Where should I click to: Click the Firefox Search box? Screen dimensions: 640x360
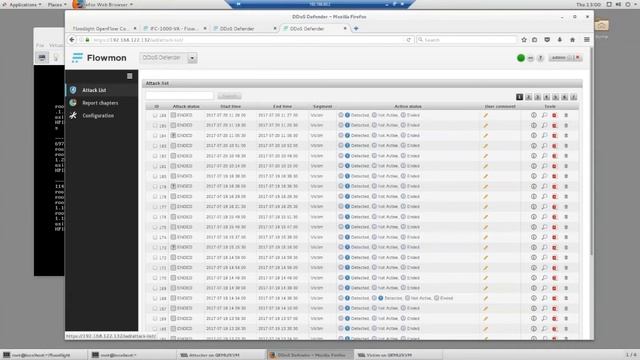(467, 40)
